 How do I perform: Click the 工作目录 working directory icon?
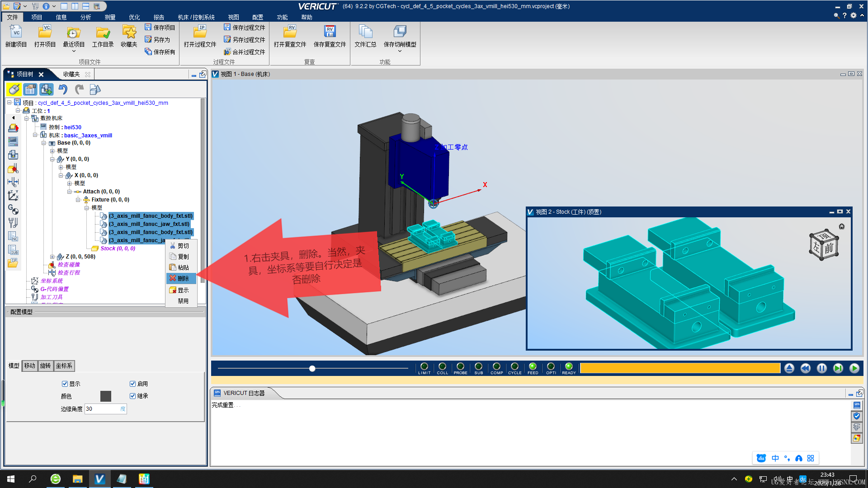pyautogui.click(x=103, y=36)
